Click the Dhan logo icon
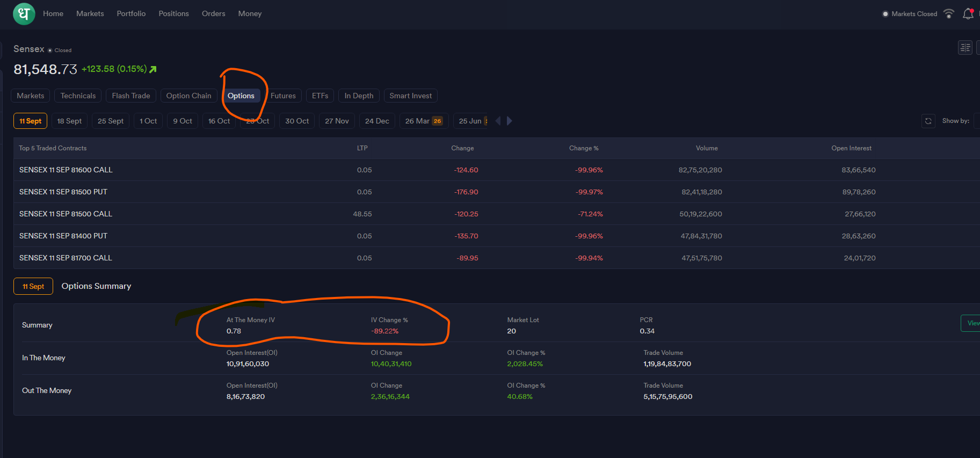980x458 pixels. 24,13
